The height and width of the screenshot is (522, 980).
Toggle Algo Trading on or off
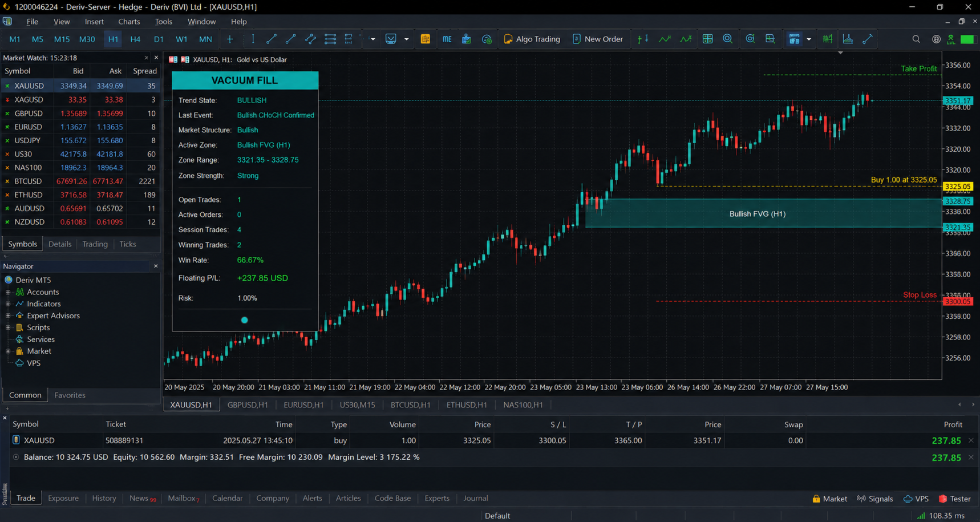coord(532,39)
